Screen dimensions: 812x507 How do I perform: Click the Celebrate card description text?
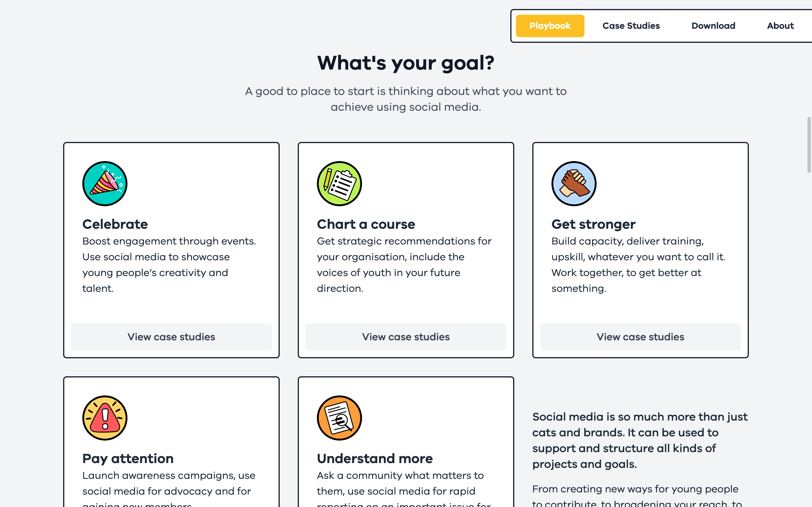(169, 264)
